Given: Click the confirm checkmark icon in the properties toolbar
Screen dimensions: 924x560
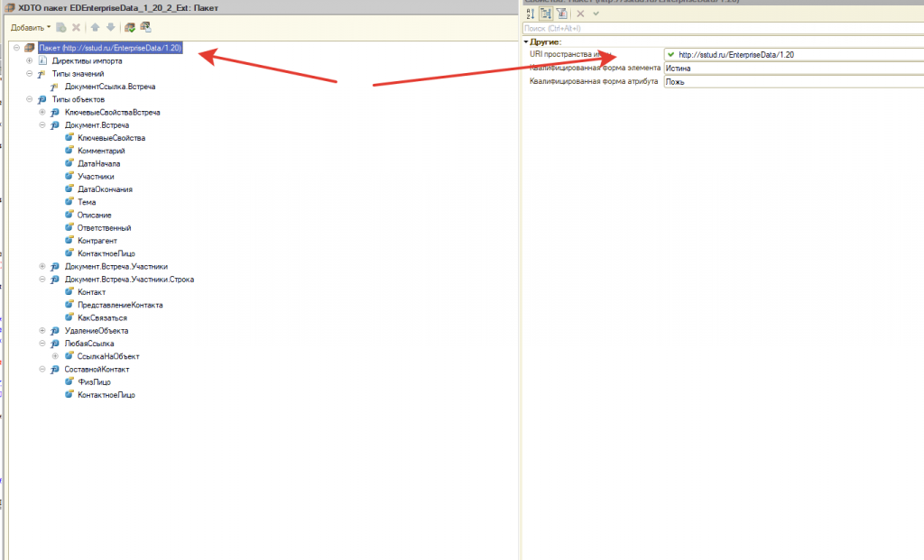Looking at the screenshot, I should (596, 14).
